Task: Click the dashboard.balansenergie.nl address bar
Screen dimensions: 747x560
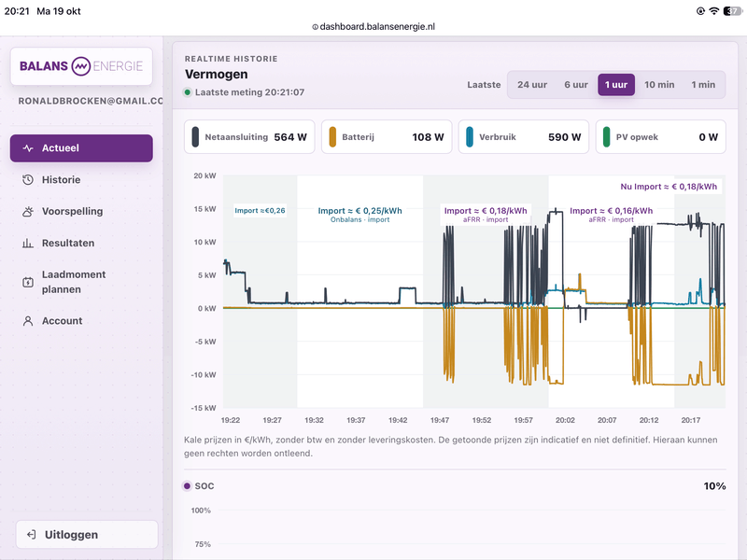Action: 373,27
